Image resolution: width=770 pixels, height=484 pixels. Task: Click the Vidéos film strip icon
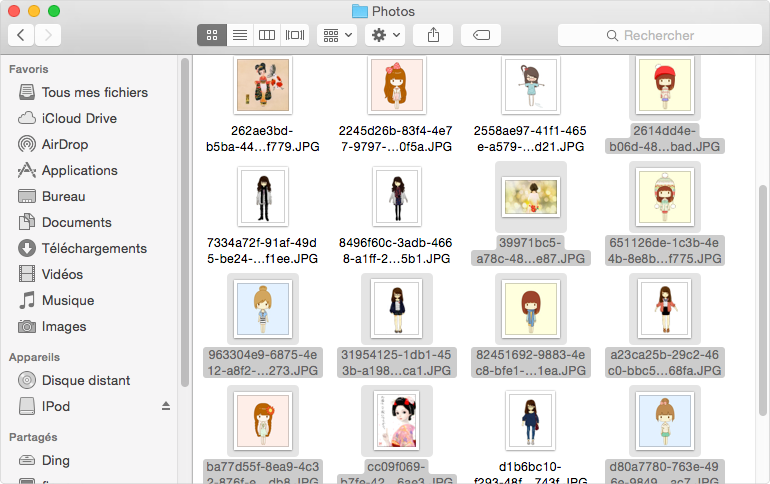click(27, 274)
